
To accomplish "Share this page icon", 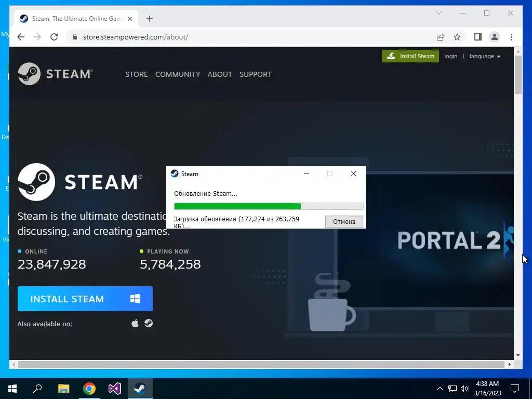I will click(441, 37).
